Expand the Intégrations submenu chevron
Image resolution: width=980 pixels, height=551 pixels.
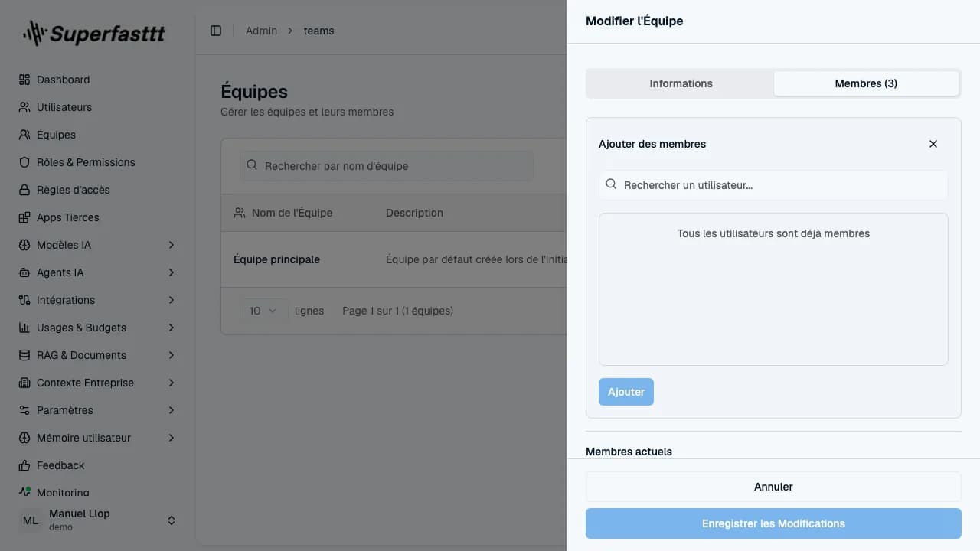[171, 300]
